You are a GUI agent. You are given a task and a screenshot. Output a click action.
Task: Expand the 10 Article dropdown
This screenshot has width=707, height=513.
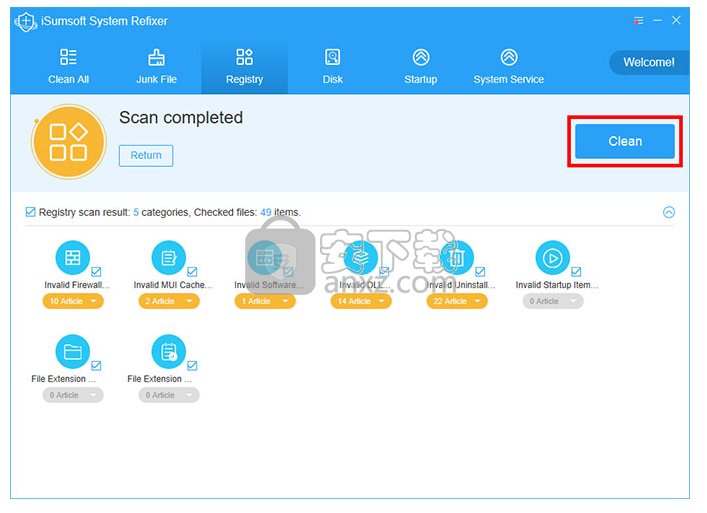pyautogui.click(x=73, y=301)
